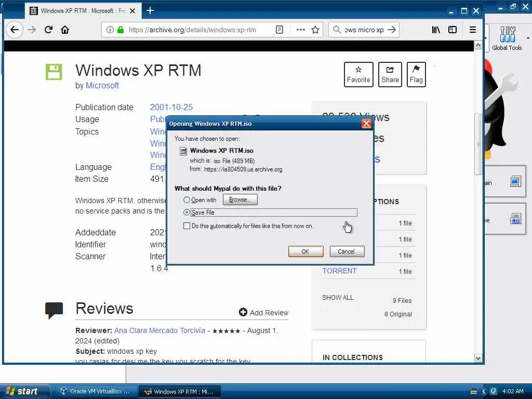This screenshot has width=532, height=399.
Task: Open the browser hamburger menu
Action: click(473, 30)
